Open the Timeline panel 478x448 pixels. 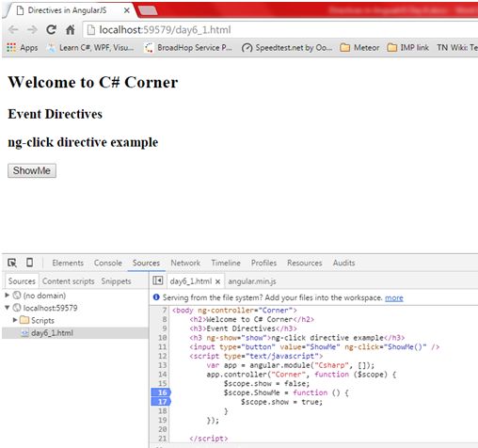pos(226,263)
